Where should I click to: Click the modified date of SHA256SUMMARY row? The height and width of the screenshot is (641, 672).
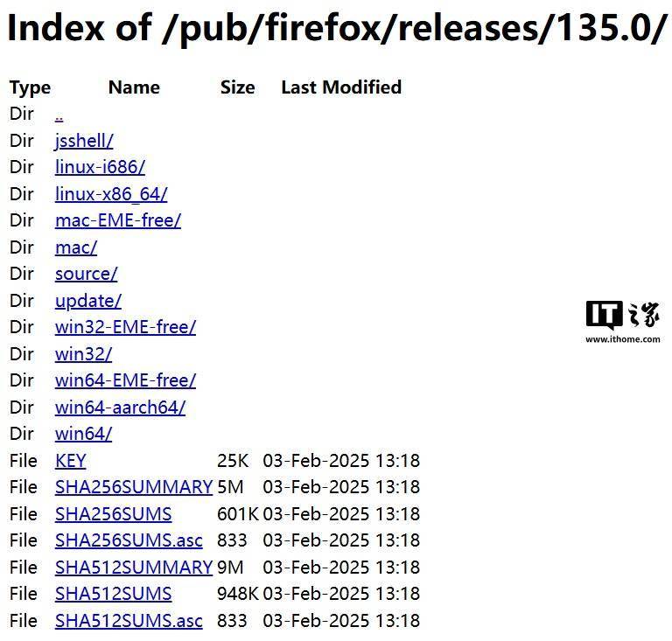(341, 487)
